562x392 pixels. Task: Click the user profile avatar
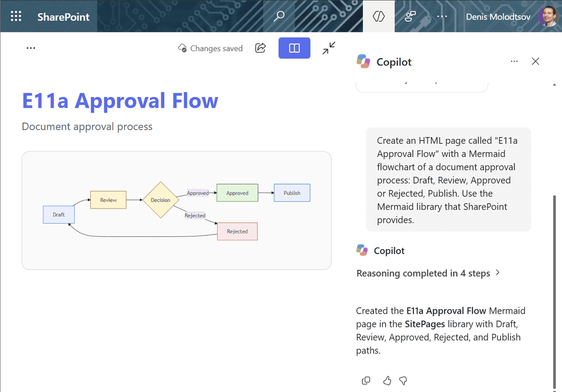coord(548,16)
